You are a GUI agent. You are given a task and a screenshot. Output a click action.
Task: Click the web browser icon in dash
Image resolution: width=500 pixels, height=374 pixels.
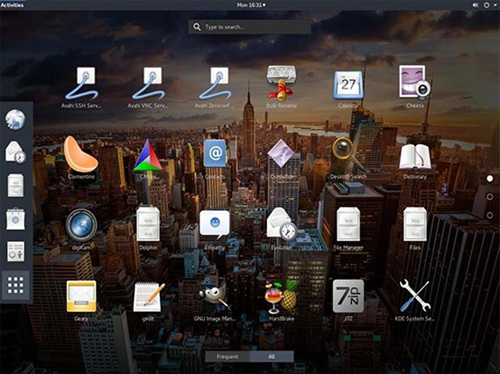[15, 119]
